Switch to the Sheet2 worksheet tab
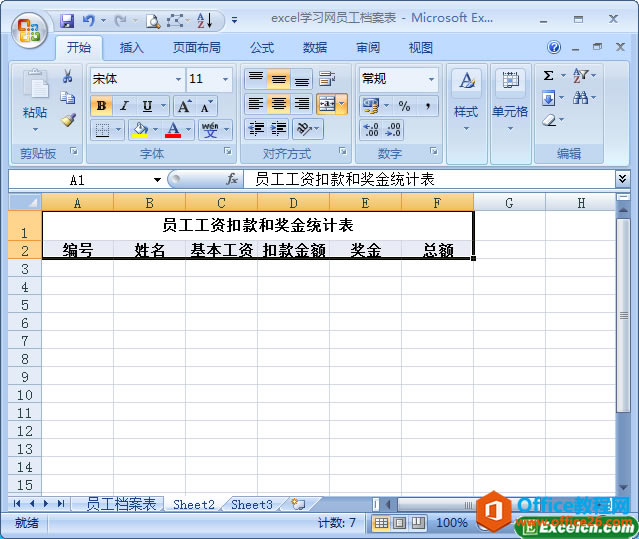Screen dimensions: 639x539 (x=193, y=505)
